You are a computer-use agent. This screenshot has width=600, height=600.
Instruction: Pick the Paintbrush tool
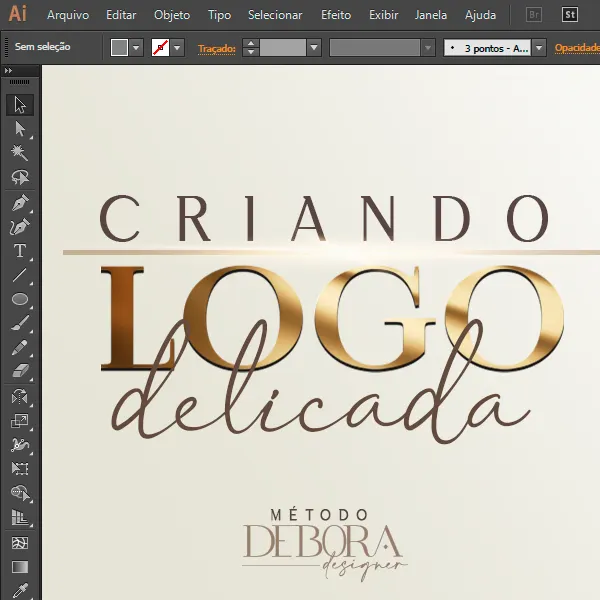click(x=20, y=323)
